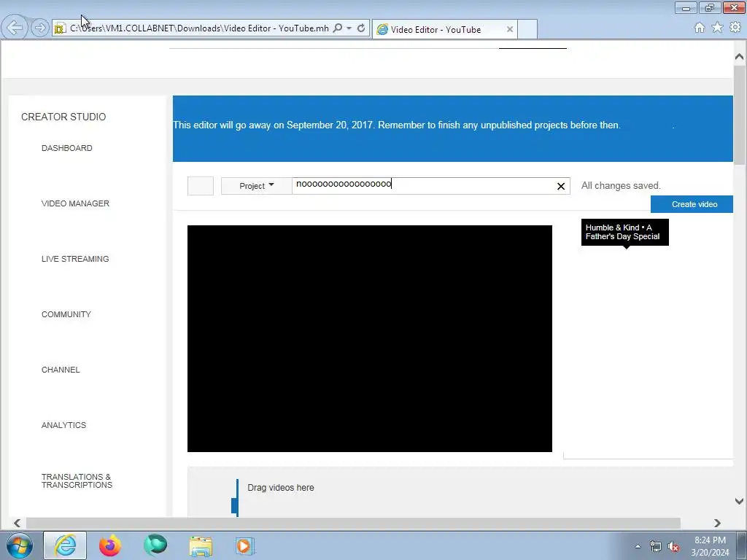
Task: Click the black video preview area
Action: point(370,338)
